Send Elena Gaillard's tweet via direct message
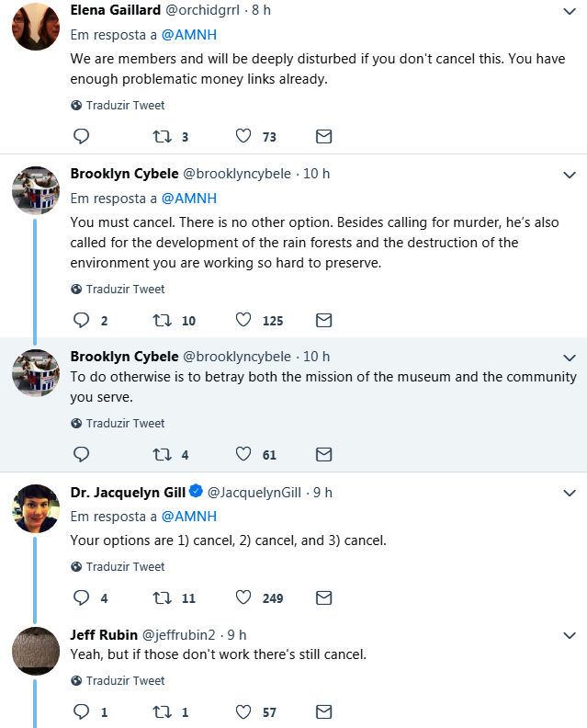The height and width of the screenshot is (728, 587). pyautogui.click(x=323, y=137)
